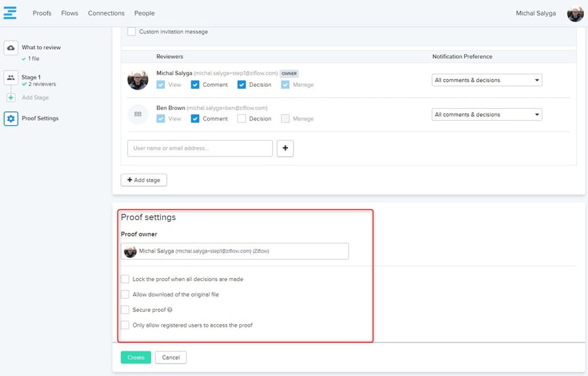The height and width of the screenshot is (376, 588).
Task: Open Ben Brown's notification preference dropdown
Action: click(487, 115)
